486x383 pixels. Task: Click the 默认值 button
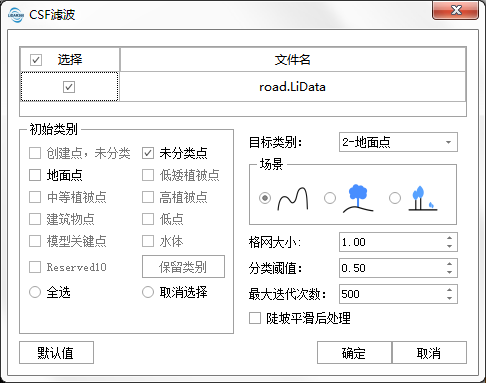56,353
